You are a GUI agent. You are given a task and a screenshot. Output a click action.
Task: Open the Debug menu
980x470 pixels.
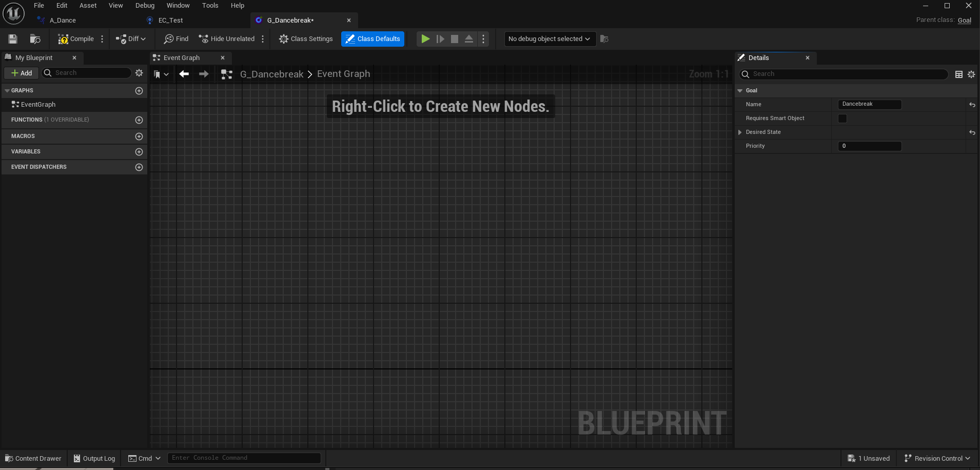pyautogui.click(x=145, y=6)
